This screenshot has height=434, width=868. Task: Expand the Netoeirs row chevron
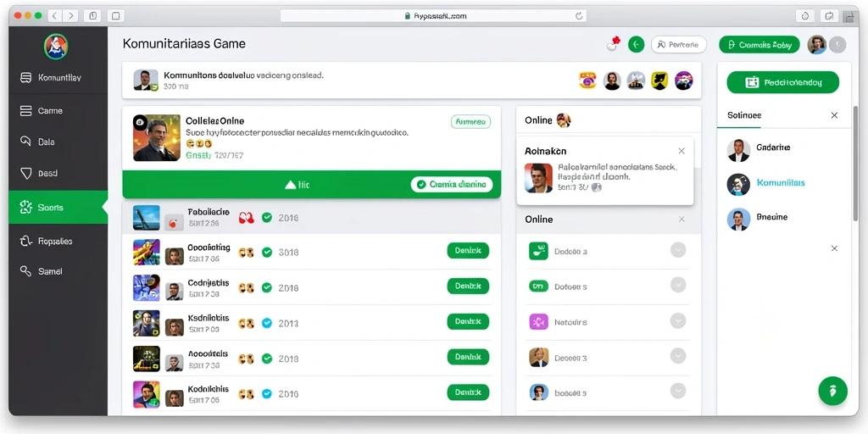[678, 321]
